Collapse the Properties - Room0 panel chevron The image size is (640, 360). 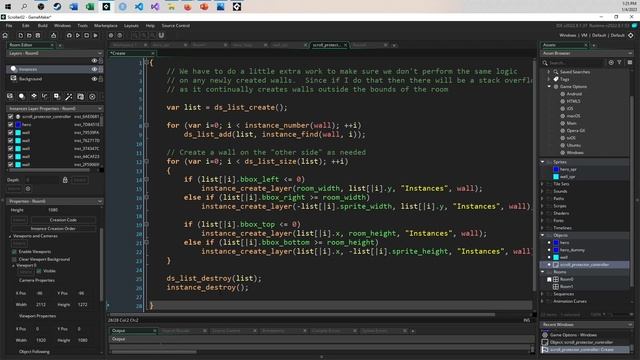tap(100, 201)
